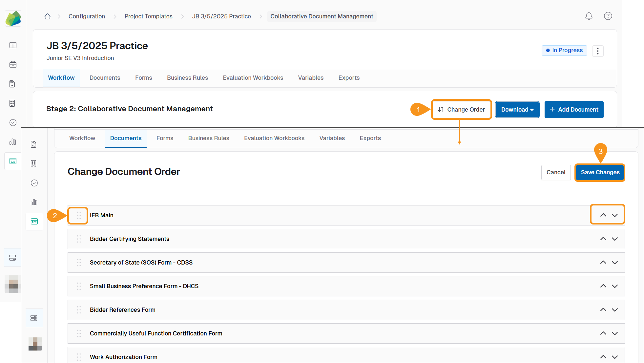
Task: Open the document file icon in sidebar
Action: point(13,84)
